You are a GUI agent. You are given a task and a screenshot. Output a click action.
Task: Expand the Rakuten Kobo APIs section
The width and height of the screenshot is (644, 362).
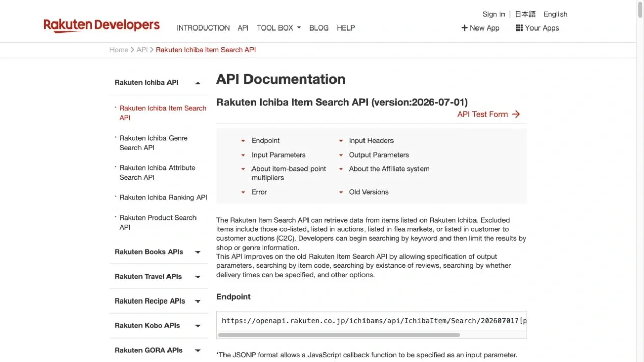click(198, 326)
